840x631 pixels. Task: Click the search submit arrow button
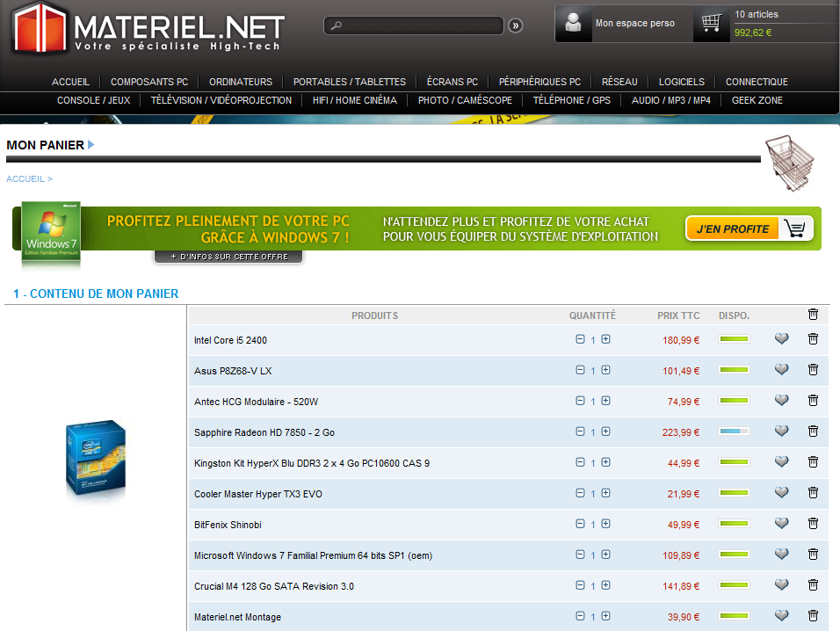pyautogui.click(x=516, y=25)
